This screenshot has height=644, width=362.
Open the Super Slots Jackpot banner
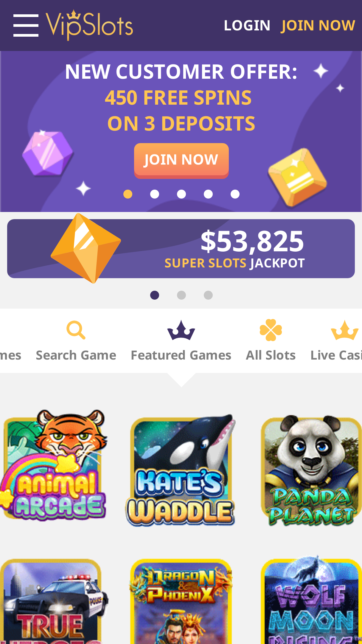181,249
